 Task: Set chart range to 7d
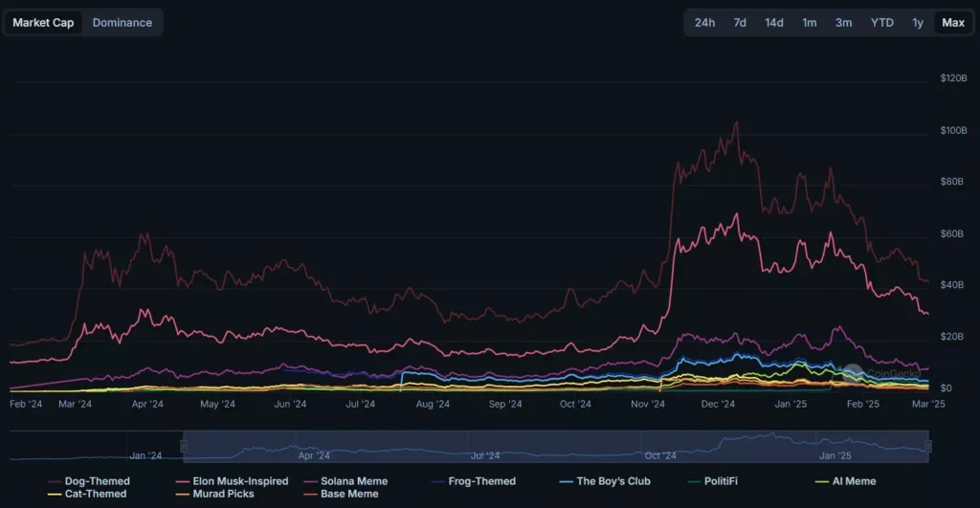pyautogui.click(x=740, y=23)
